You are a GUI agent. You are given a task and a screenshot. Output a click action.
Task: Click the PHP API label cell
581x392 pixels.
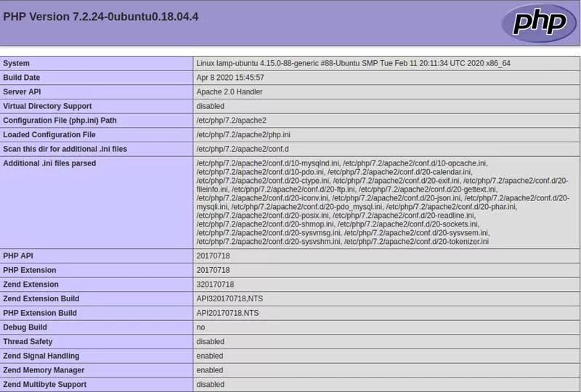click(18, 256)
